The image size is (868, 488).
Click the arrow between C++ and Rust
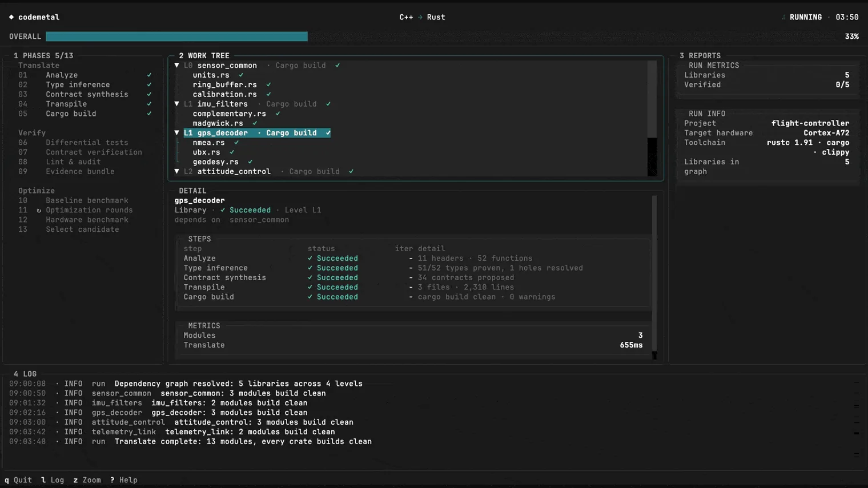coord(420,17)
